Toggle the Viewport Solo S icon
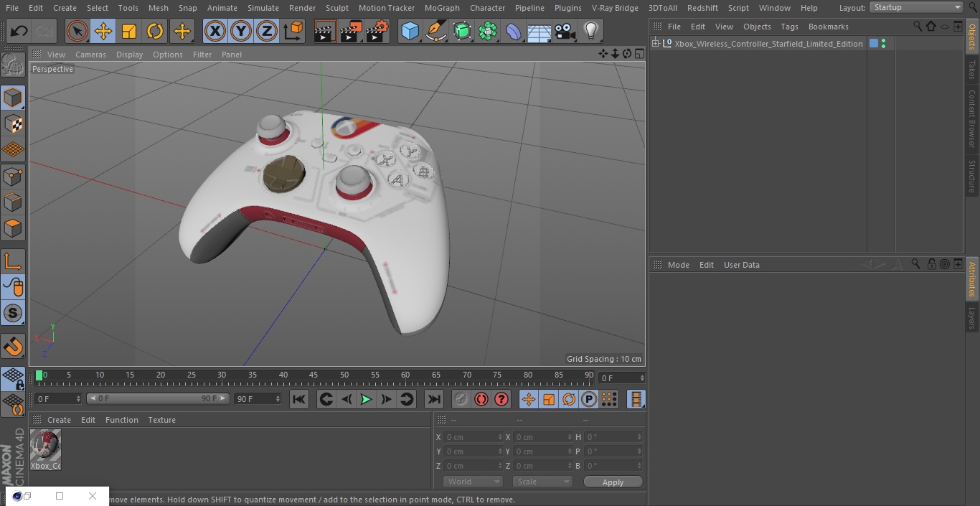 click(x=13, y=313)
